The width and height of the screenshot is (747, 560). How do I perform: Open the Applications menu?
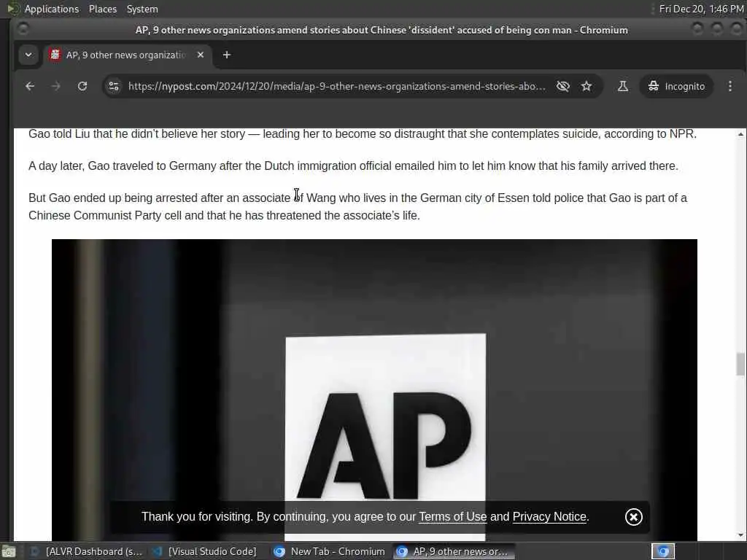pyautogui.click(x=52, y=9)
